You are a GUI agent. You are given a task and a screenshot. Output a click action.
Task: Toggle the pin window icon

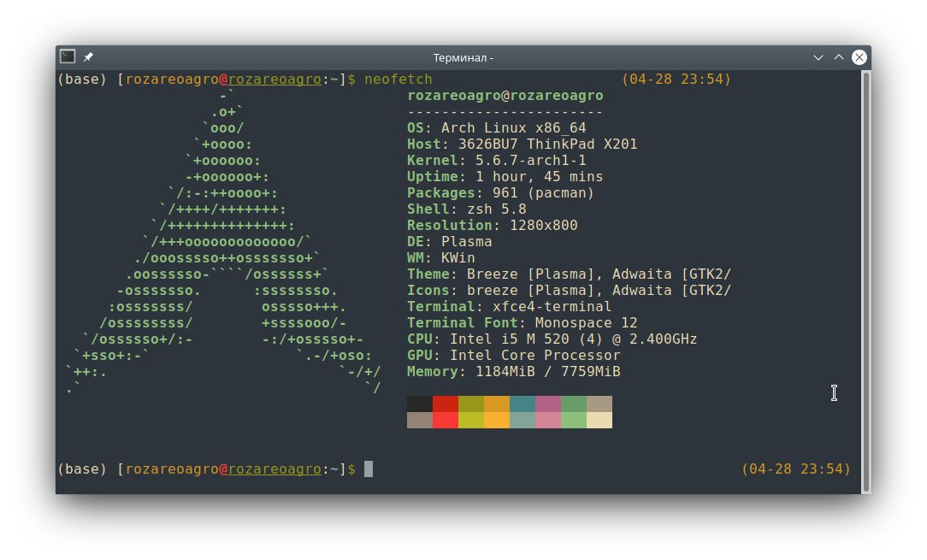pos(88,56)
